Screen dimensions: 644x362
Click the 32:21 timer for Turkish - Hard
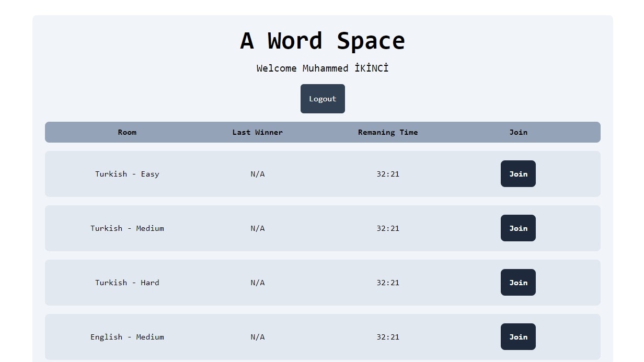pos(388,282)
